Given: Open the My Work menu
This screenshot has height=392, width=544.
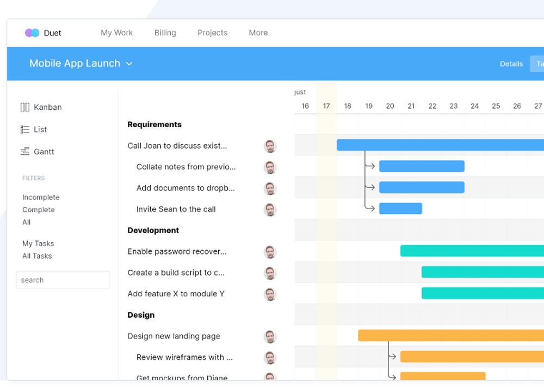Looking at the screenshot, I should coord(116,33).
